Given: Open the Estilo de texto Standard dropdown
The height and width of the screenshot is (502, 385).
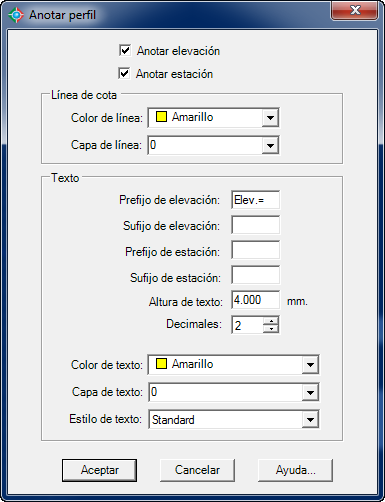Looking at the screenshot, I should click(x=234, y=419).
